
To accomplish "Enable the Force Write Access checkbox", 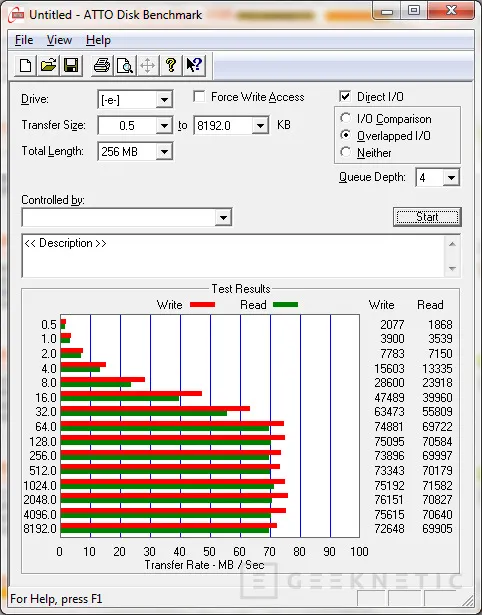I will tap(199, 96).
